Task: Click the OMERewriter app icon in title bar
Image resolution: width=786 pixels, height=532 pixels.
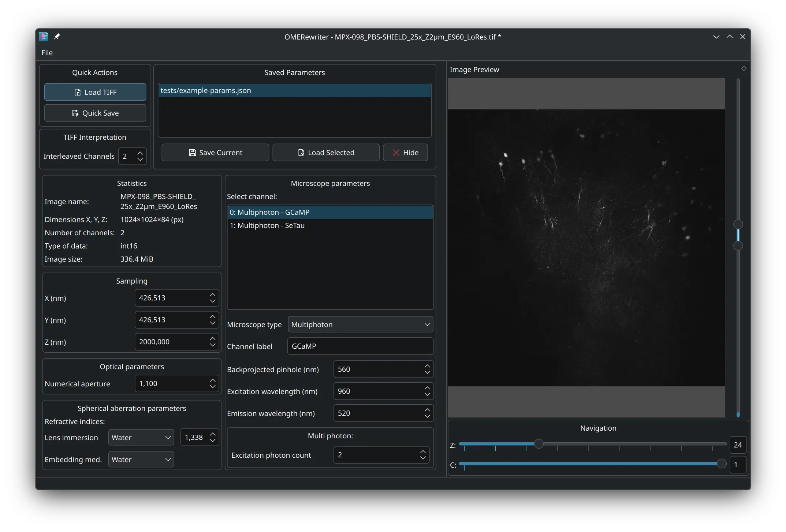Action: [x=44, y=37]
